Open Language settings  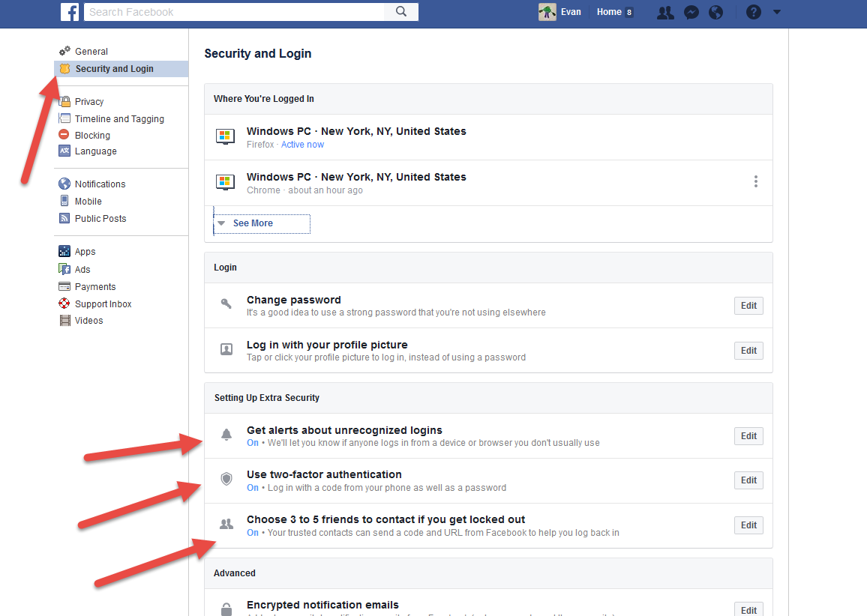pos(96,151)
